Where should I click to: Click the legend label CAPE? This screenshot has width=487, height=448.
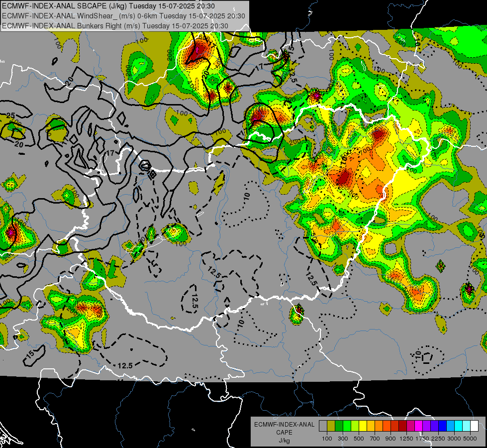click(284, 432)
